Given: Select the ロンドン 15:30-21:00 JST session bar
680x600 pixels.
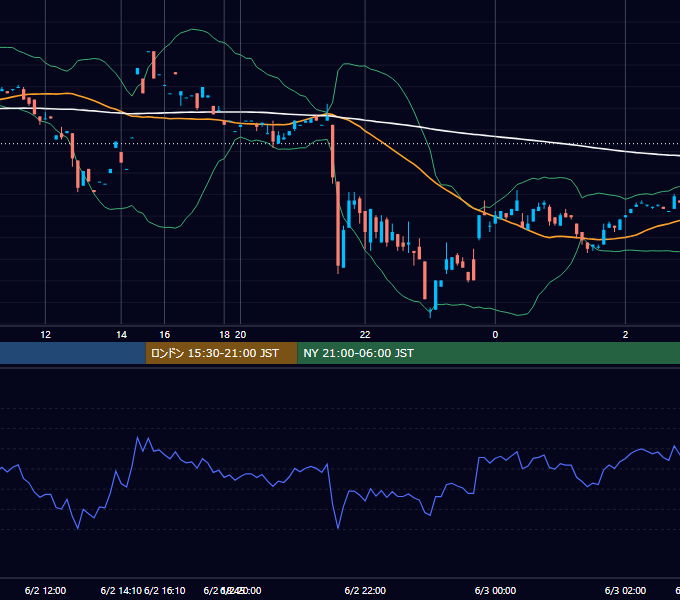Looking at the screenshot, I should [x=222, y=353].
